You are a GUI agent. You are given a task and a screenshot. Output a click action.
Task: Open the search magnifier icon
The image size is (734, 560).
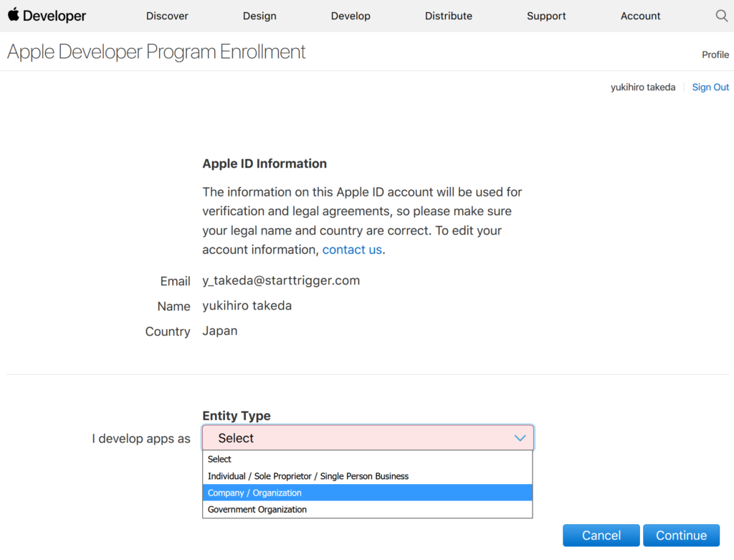(x=721, y=16)
